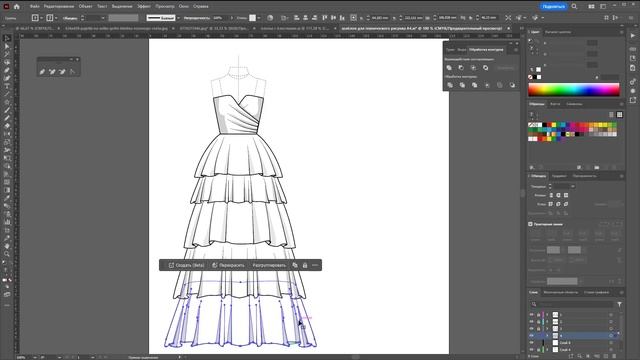
Task: Click the search magnifier beside Share button
Action: pos(574,7)
